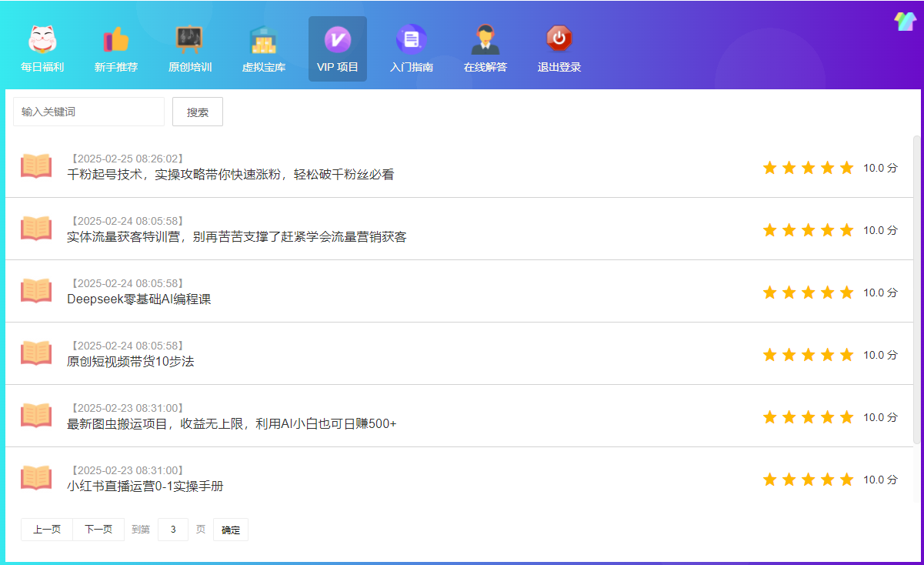
Task: Click the first star of 实体流量获客特训营 rating
Action: (x=770, y=230)
